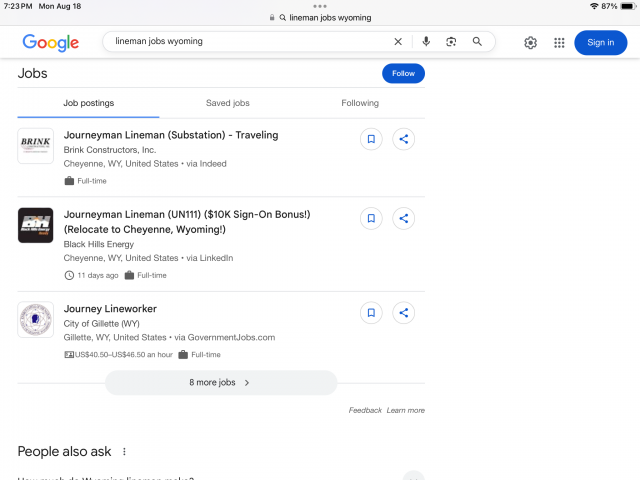
Task: Select the Job postings tab
Action: pyautogui.click(x=89, y=103)
